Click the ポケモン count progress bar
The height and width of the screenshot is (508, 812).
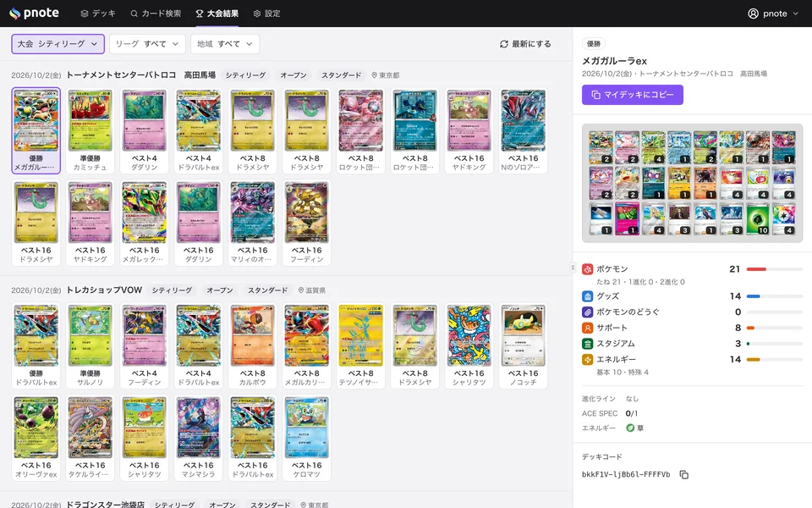click(775, 269)
